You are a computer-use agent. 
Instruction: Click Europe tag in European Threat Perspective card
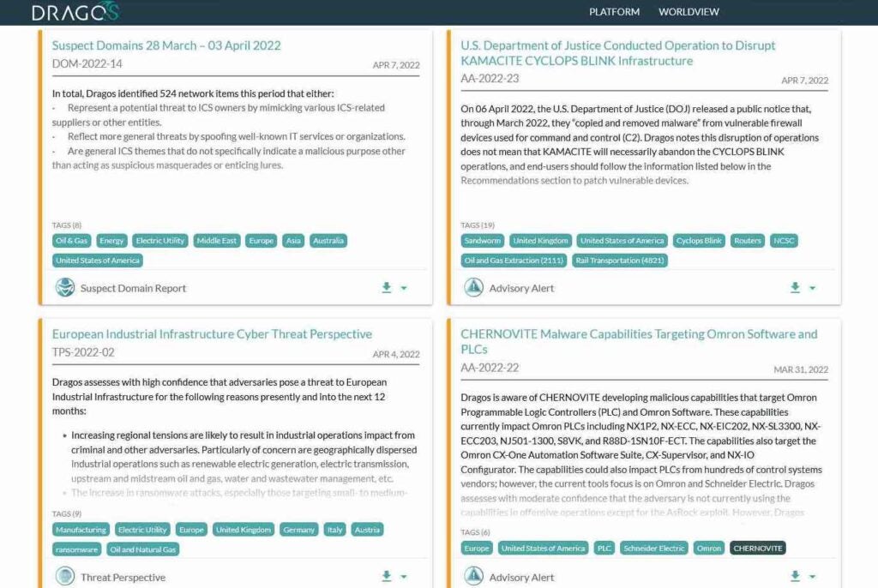tap(191, 530)
